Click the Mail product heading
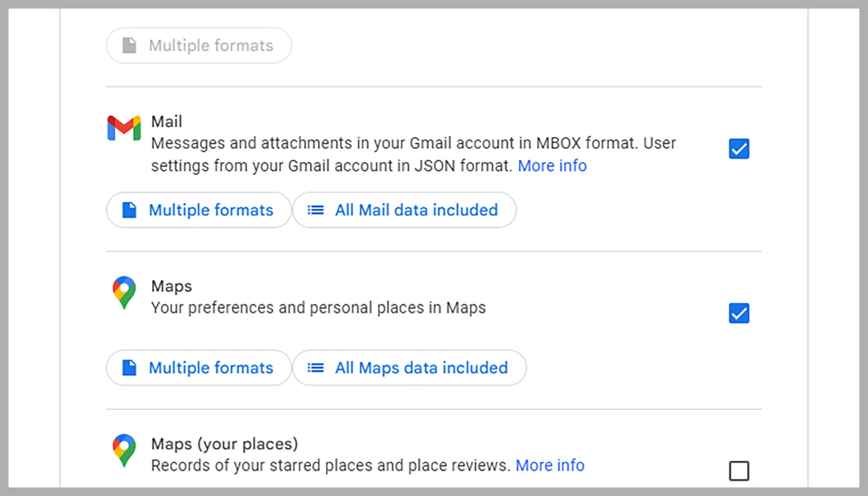 point(167,122)
